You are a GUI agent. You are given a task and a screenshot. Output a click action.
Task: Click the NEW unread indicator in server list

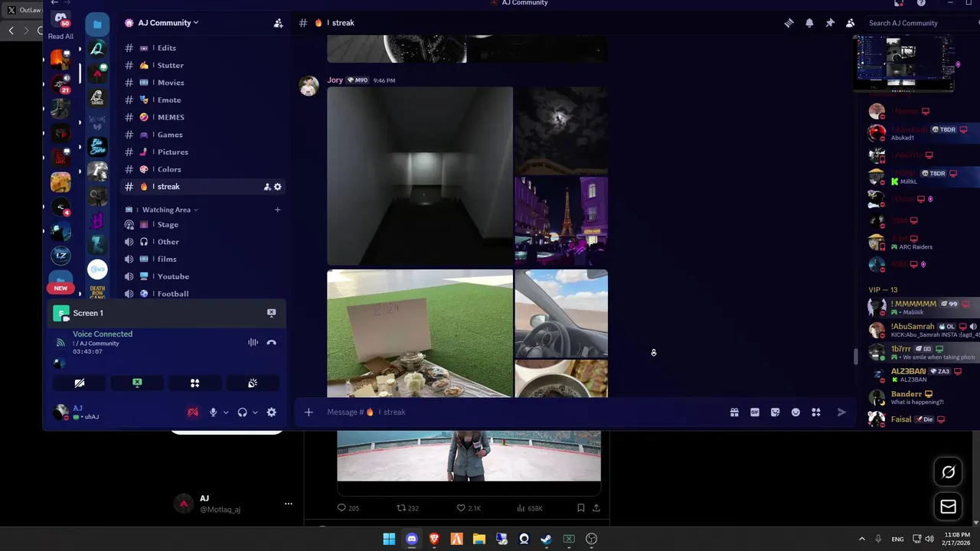60,289
